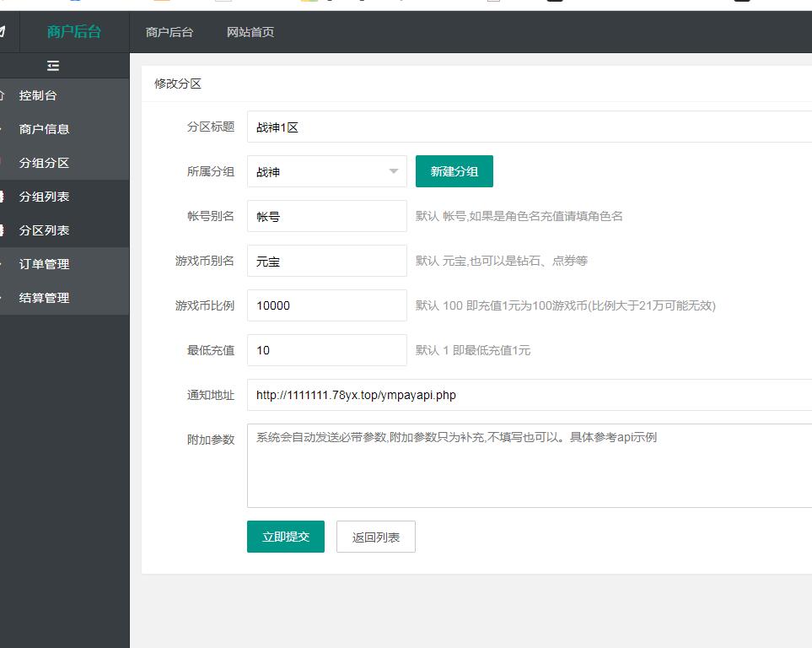Click the green 商户后台 brand title
Screen dimensions: 812x648
(74, 32)
